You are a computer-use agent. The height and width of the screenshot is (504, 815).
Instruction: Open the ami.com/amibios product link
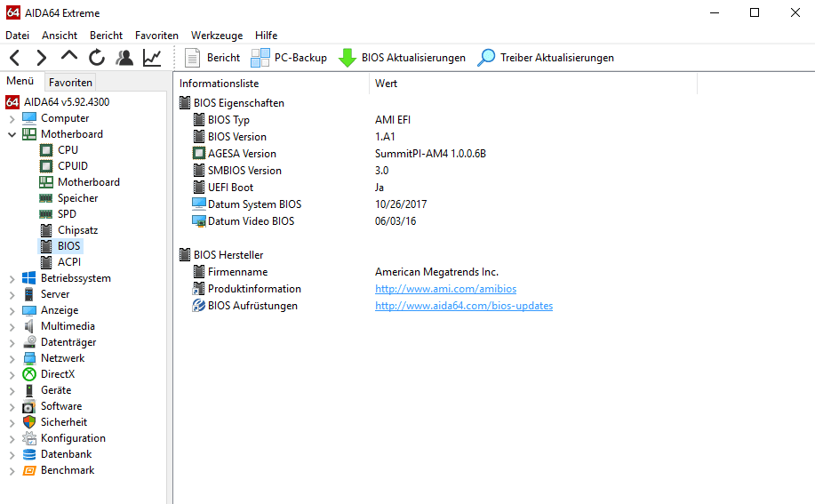[x=445, y=289]
